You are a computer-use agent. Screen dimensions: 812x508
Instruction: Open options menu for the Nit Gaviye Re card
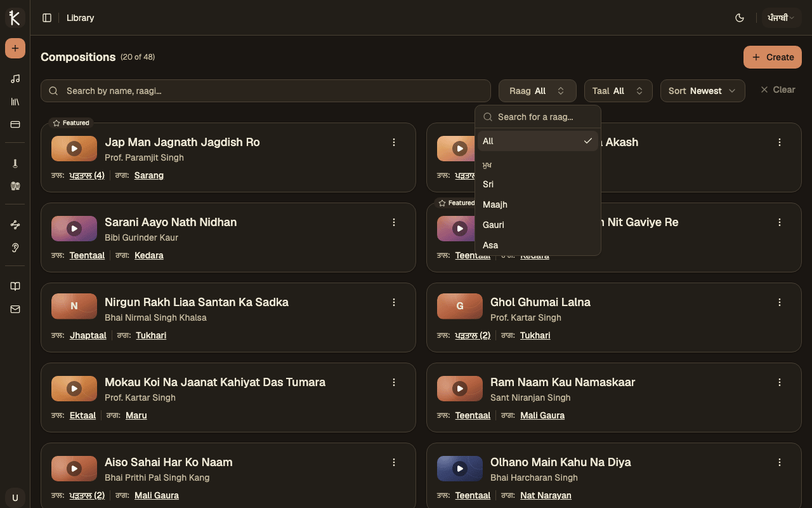[x=780, y=222]
